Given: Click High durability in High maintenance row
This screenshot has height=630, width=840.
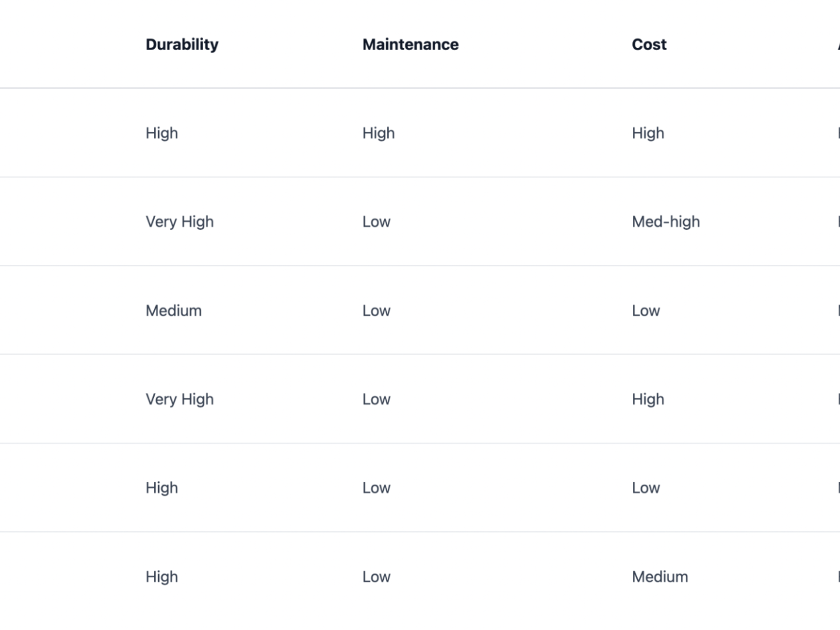Looking at the screenshot, I should click(162, 133).
